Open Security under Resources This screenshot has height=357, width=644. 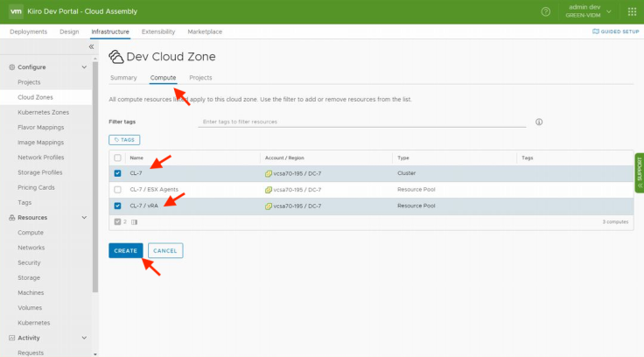point(29,262)
